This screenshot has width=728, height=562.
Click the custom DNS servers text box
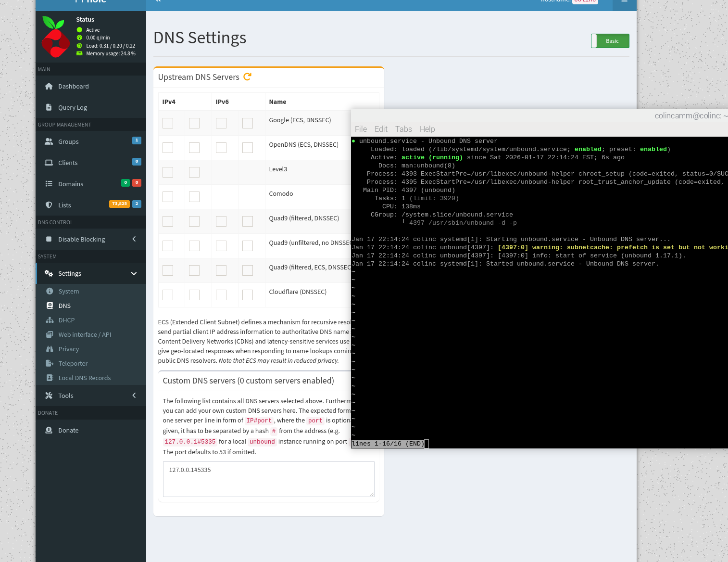coord(268,479)
